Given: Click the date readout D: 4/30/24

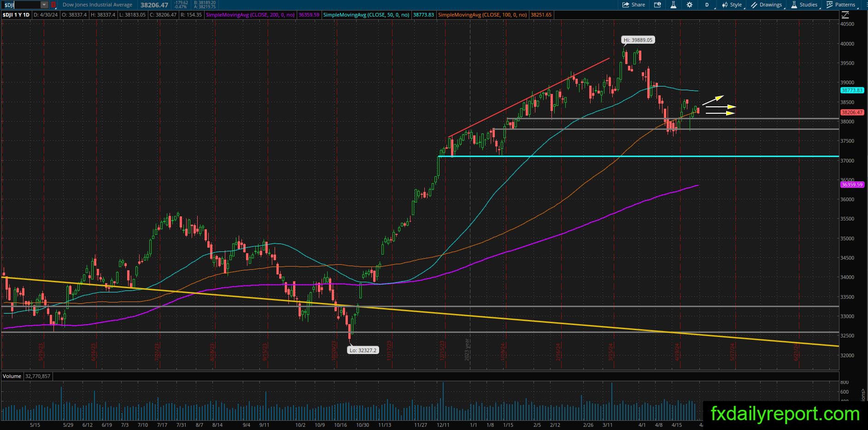Looking at the screenshot, I should pyautogui.click(x=46, y=15).
